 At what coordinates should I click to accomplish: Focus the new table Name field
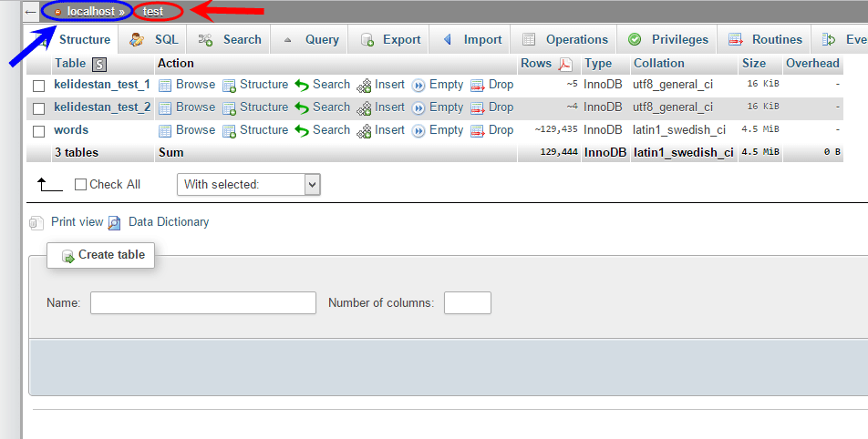tap(203, 303)
